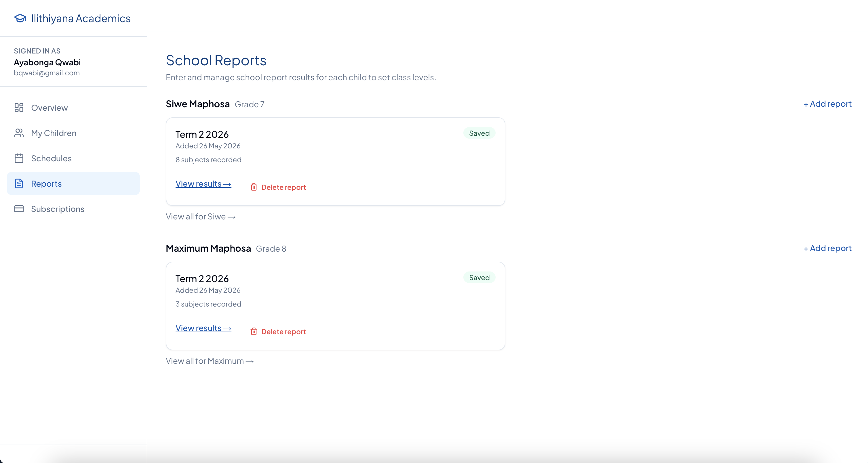Click the bqwabi@gmail.com email text
868x463 pixels.
[x=47, y=73]
